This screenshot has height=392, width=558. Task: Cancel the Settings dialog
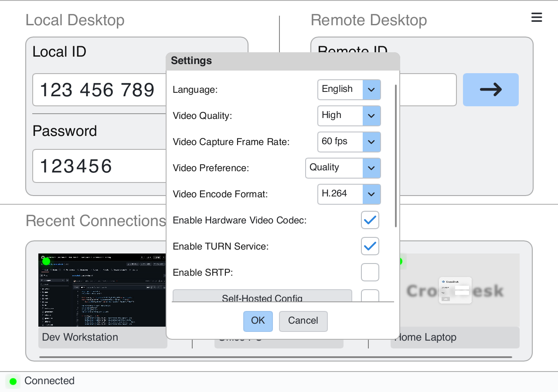point(303,321)
